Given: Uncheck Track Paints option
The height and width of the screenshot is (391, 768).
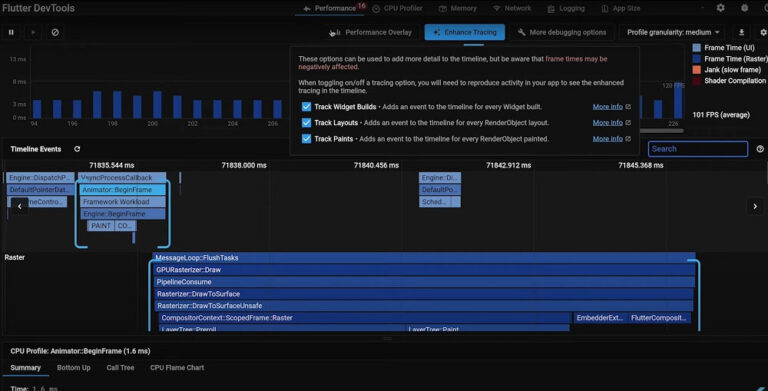Looking at the screenshot, I should [x=306, y=139].
